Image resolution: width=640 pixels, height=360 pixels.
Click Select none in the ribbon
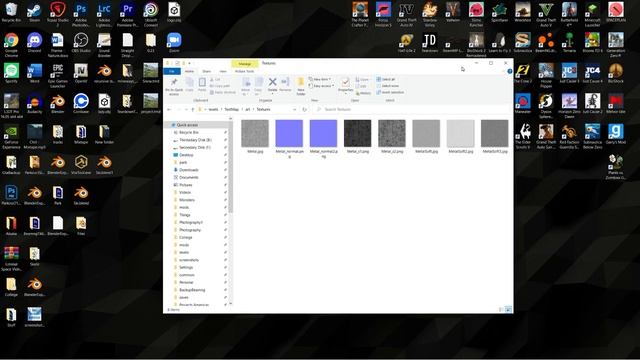388,86
